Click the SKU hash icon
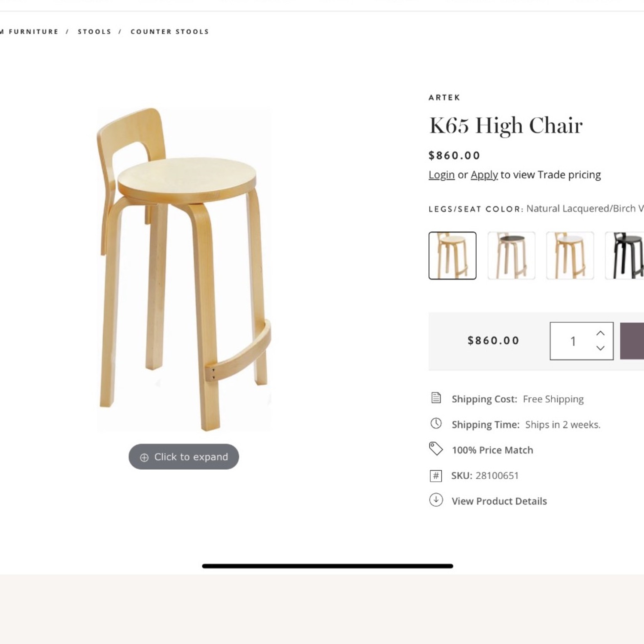Viewport: 644px width, 644px height. point(436,475)
